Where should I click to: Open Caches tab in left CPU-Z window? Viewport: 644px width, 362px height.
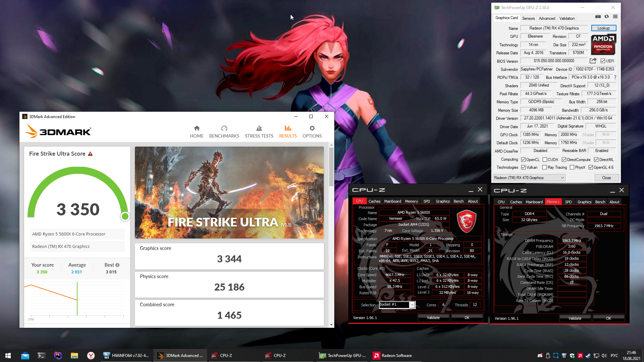[x=374, y=201]
